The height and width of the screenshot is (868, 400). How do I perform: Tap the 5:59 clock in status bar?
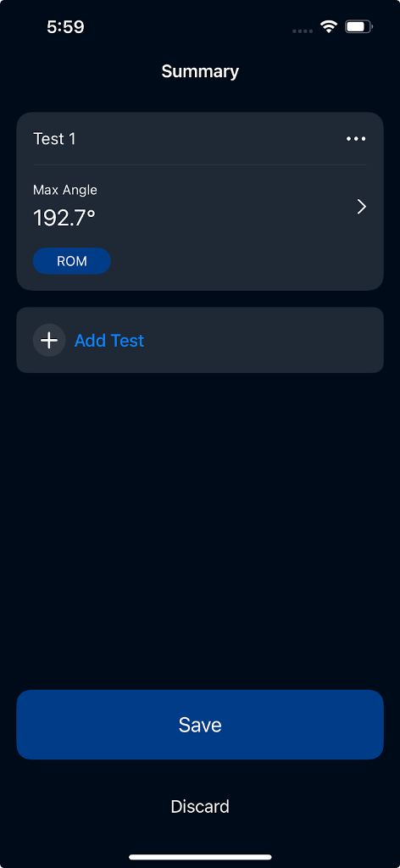65,27
